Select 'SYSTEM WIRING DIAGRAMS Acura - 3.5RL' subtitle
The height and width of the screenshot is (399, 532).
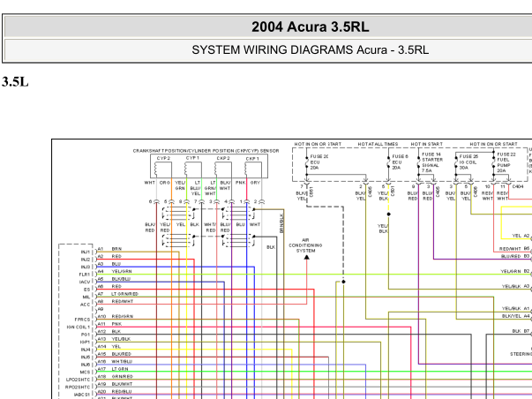tap(310, 50)
